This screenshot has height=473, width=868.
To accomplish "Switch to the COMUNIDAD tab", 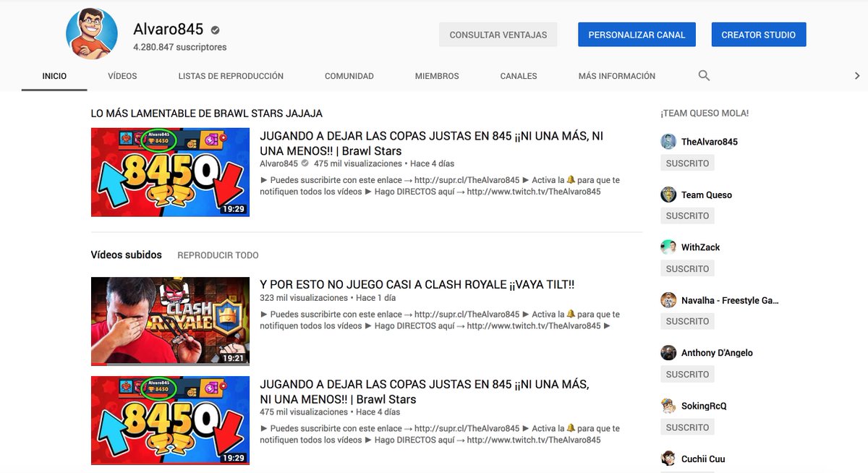I will tap(349, 76).
